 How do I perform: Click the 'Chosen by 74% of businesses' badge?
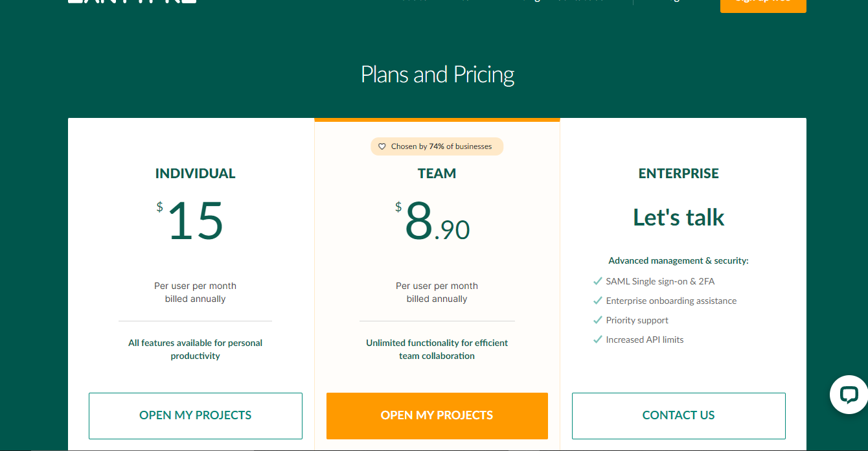pos(437,146)
